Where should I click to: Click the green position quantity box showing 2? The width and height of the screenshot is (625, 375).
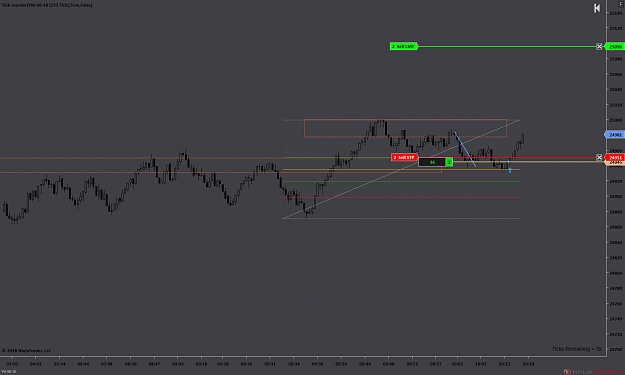tap(449, 162)
